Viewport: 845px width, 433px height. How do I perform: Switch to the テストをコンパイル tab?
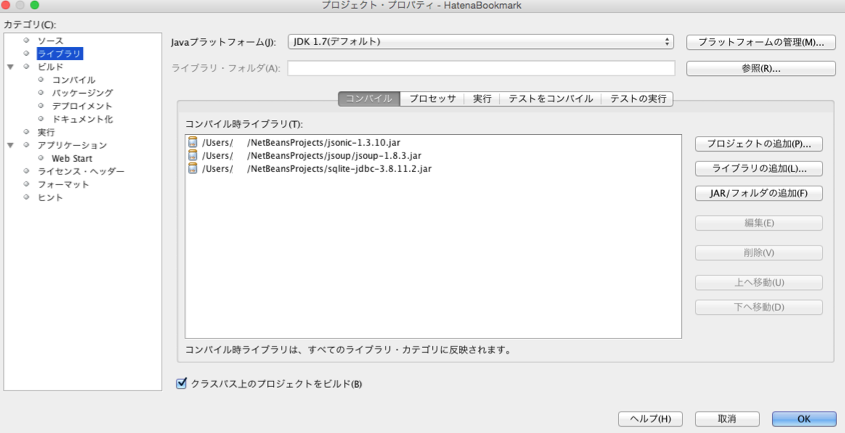[551, 99]
